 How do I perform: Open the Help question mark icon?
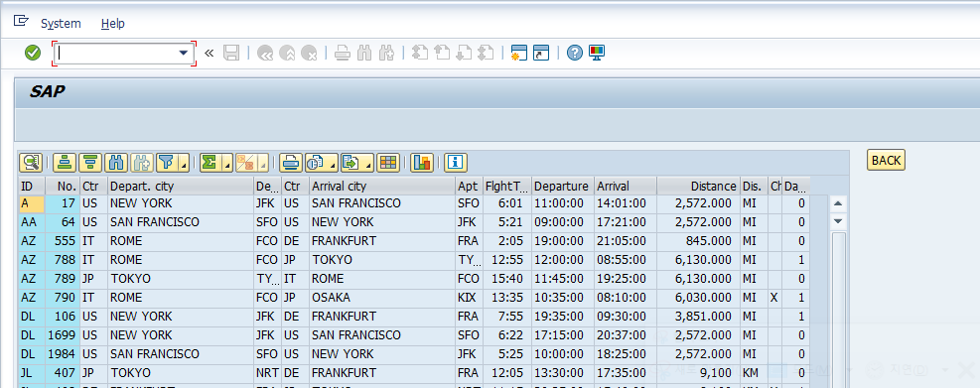pos(574,54)
